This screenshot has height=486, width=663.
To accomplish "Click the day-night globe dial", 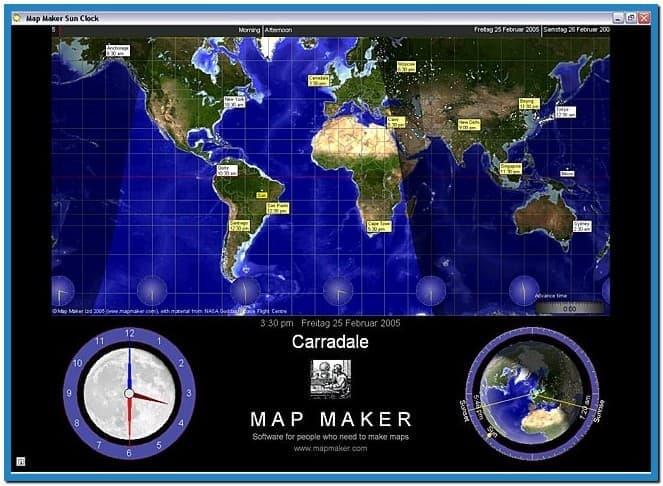I will [532, 393].
